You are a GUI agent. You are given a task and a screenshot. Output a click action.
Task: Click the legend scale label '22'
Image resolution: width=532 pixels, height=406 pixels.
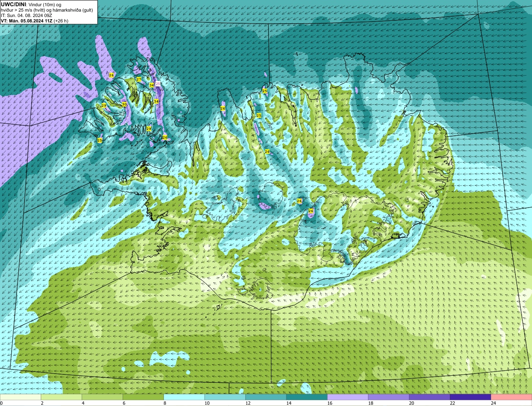point(452,403)
